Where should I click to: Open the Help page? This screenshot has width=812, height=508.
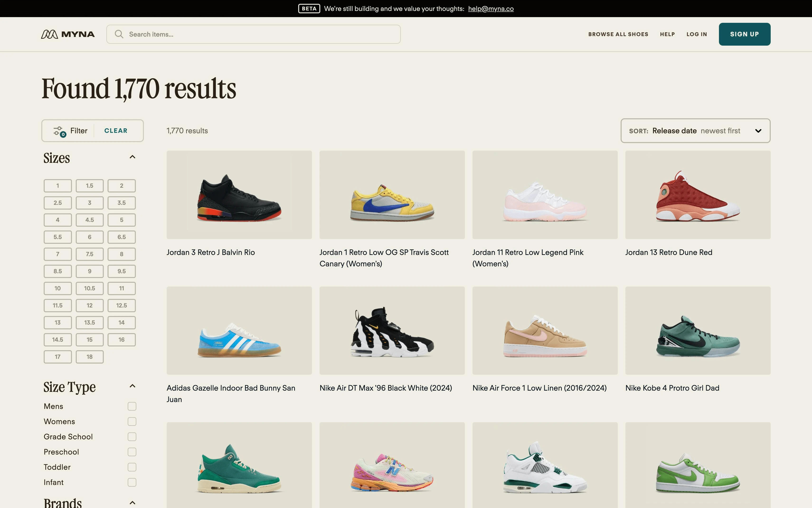point(667,34)
